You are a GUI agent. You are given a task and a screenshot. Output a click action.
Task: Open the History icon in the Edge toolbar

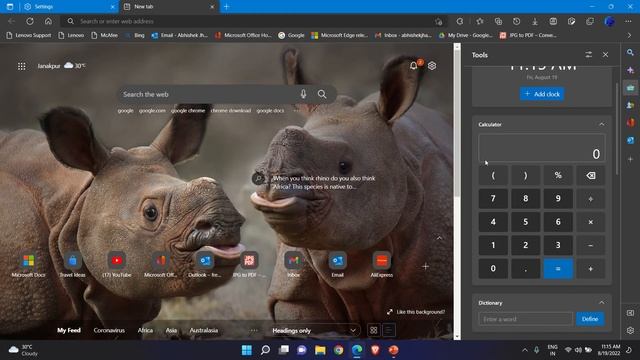(x=516, y=21)
